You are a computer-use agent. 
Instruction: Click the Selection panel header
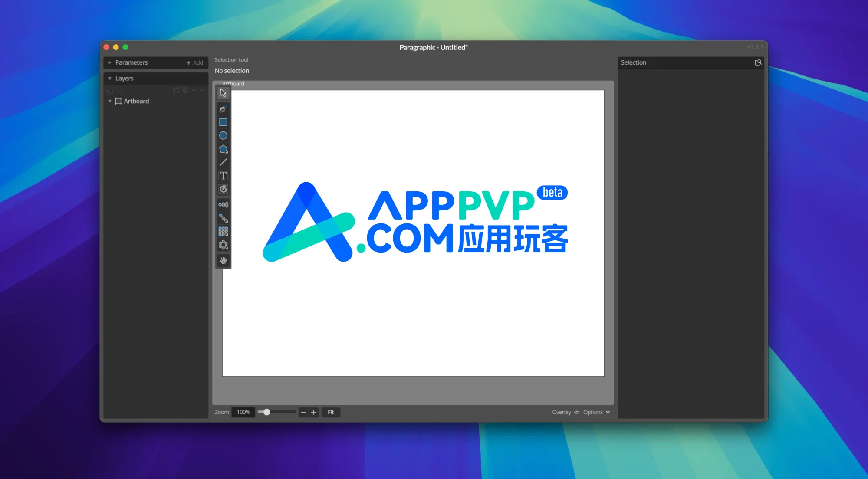pyautogui.click(x=691, y=62)
